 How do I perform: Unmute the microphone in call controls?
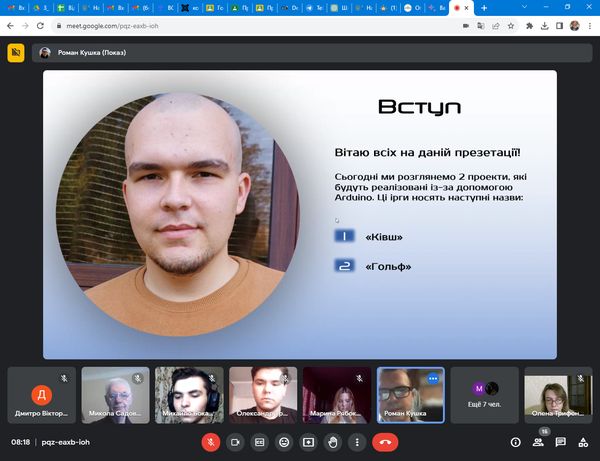point(211,441)
